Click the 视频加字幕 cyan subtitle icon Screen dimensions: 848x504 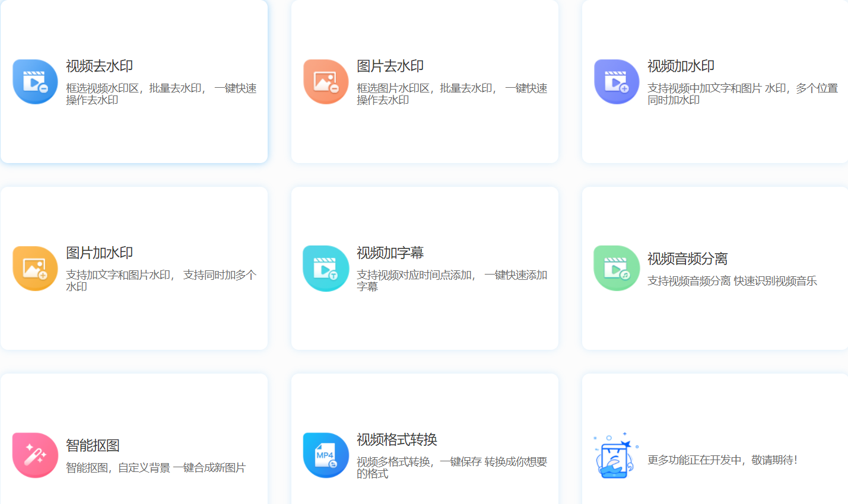(326, 269)
